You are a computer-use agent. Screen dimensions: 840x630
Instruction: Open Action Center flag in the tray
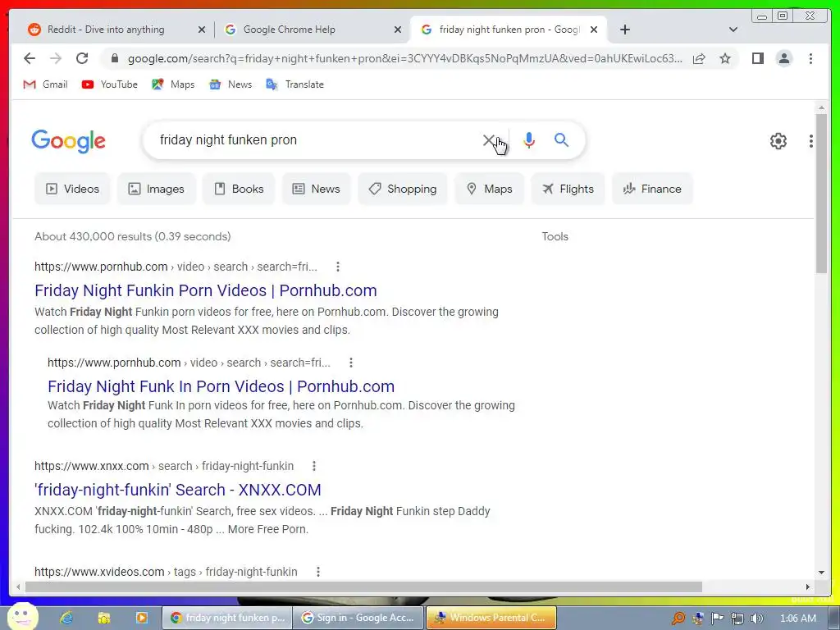pos(717,619)
